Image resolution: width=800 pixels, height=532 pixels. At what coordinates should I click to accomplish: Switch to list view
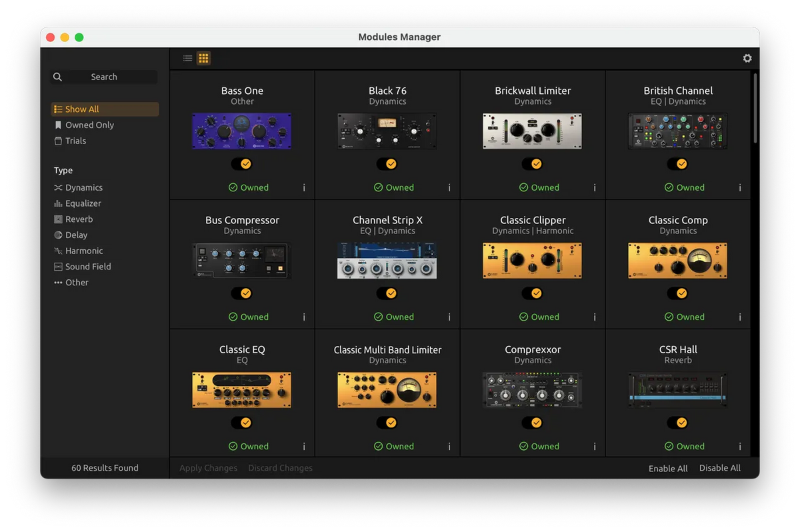(187, 58)
